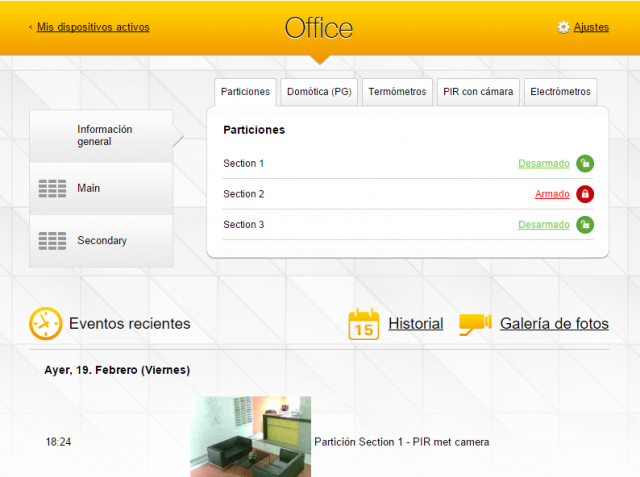Toggle the red lock icon for Section 2

pyautogui.click(x=585, y=194)
